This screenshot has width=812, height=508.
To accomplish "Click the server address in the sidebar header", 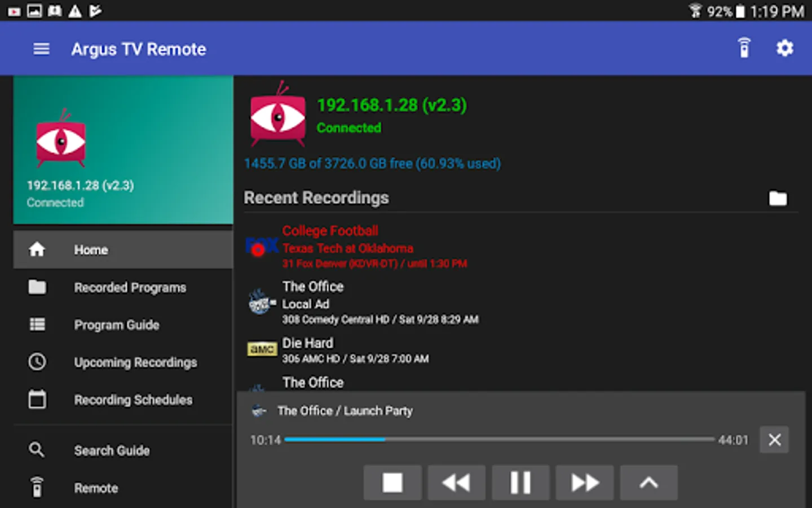I will tap(81, 185).
